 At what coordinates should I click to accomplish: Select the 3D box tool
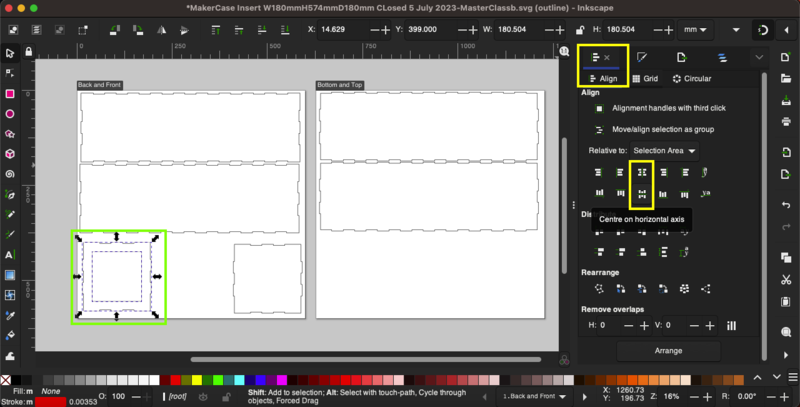(x=9, y=154)
